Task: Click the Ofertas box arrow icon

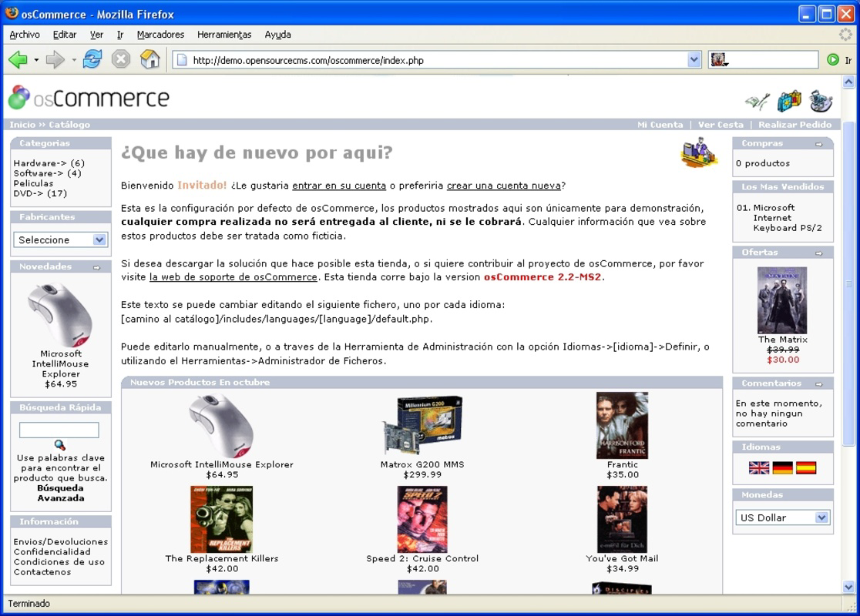Action: pos(819,253)
